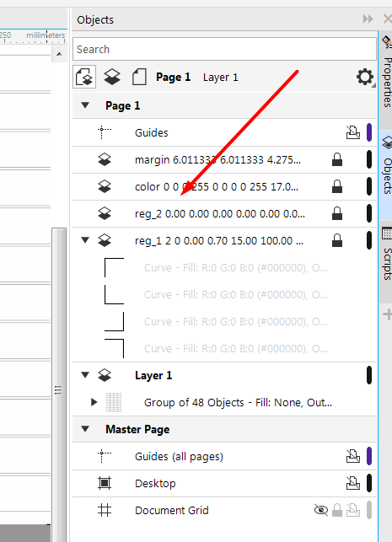Image resolution: width=392 pixels, height=542 pixels.
Task: Open Objects docker options gear
Action: 365,77
